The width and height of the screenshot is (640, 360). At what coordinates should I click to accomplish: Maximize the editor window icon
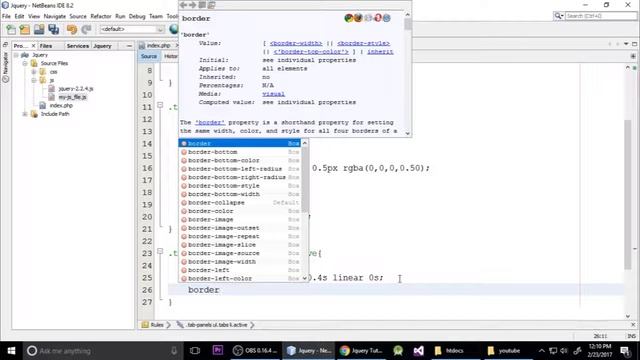point(634,44)
